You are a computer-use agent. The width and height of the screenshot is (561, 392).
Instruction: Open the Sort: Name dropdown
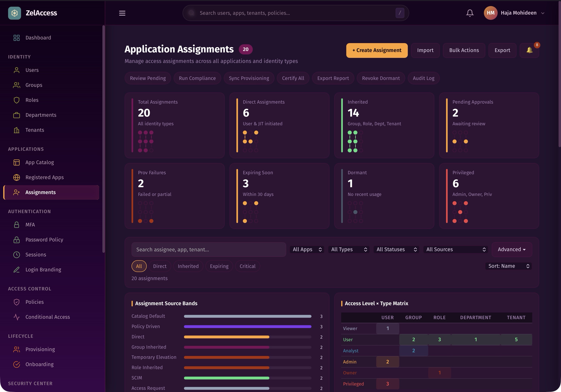coord(508,266)
